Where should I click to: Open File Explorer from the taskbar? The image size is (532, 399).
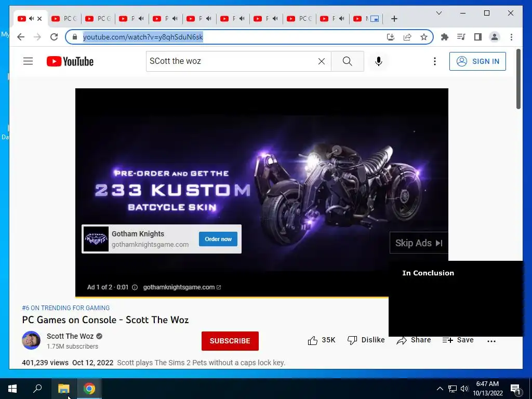pos(63,389)
